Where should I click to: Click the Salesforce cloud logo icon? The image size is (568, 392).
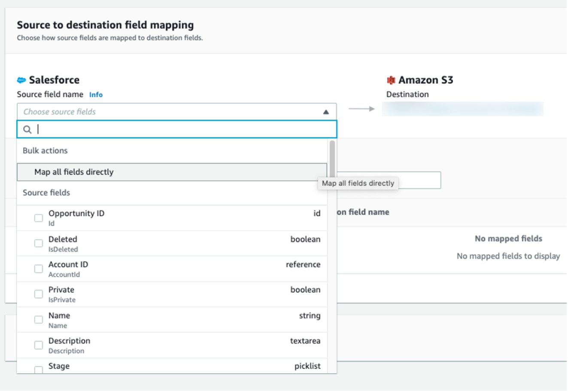coord(21,80)
